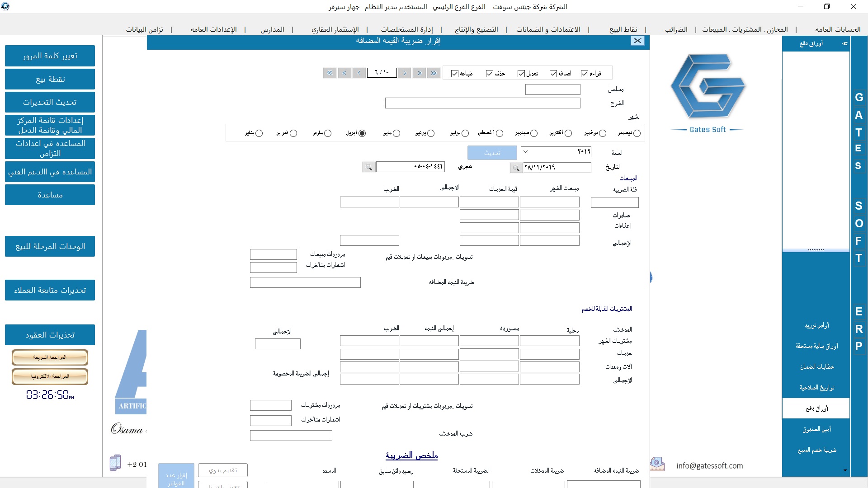Toggle the طباعه (print) permission checkbox

coord(455,74)
